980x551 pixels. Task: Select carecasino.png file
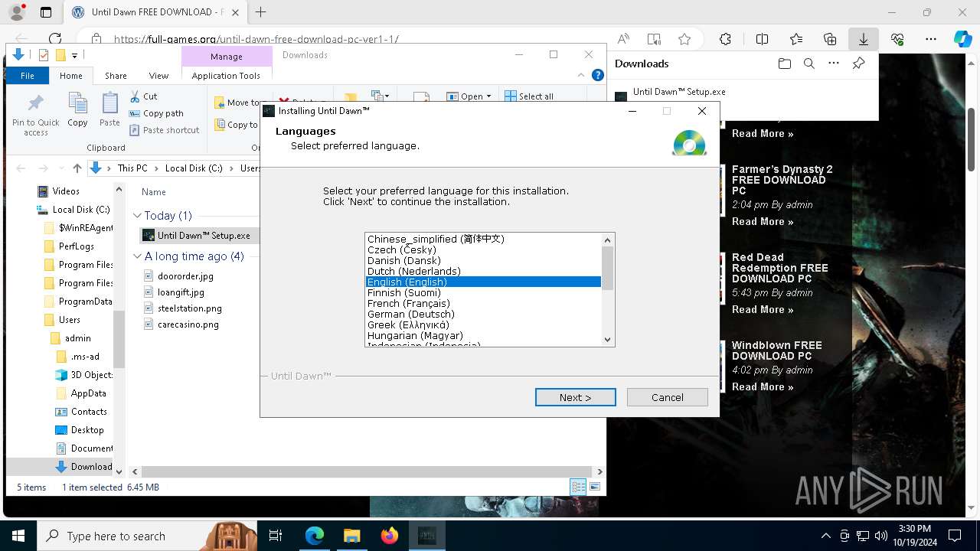tap(188, 324)
